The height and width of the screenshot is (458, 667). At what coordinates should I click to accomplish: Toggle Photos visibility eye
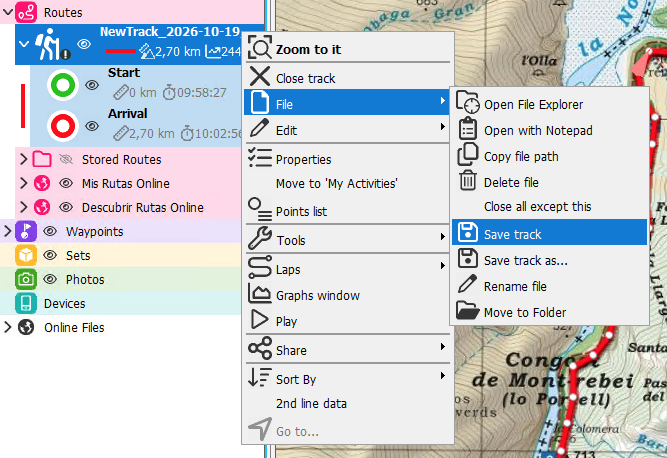click(50, 279)
